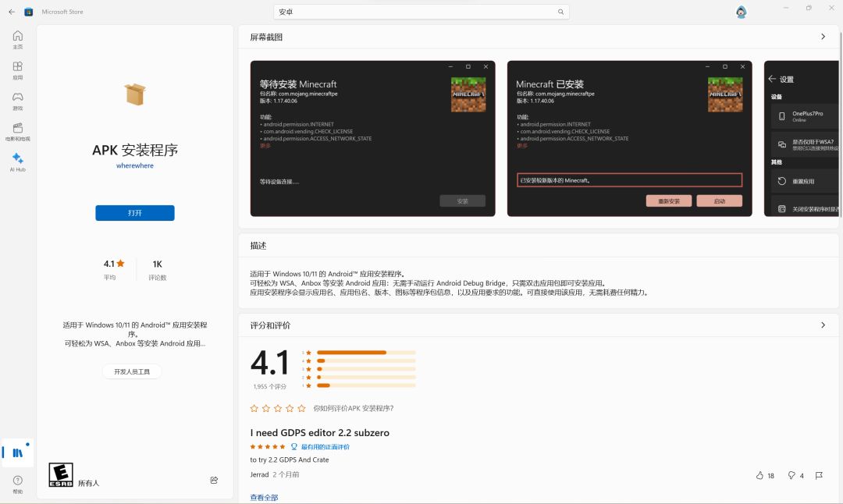
Task: Click the 描述 section heading
Action: (x=258, y=246)
